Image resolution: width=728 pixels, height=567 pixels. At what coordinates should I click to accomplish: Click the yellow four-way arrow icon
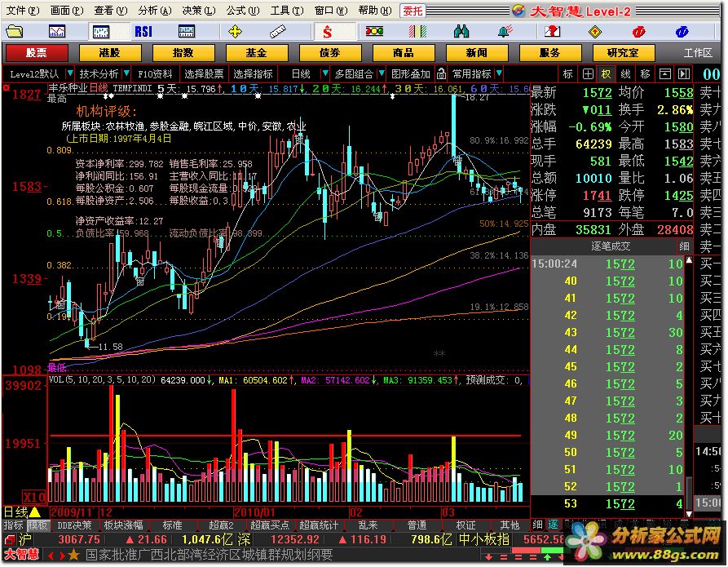pyautogui.click(x=236, y=32)
